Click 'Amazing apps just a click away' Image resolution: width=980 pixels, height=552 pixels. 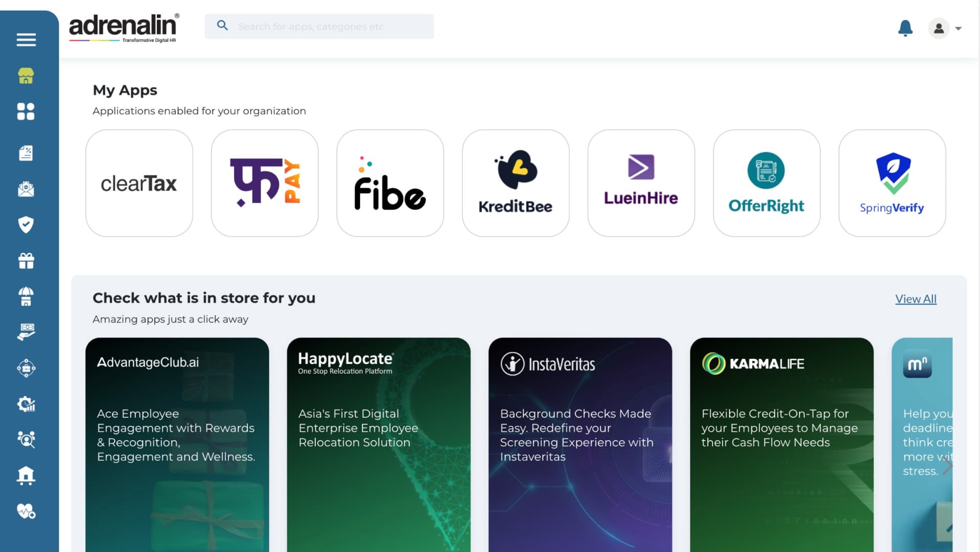pos(170,319)
